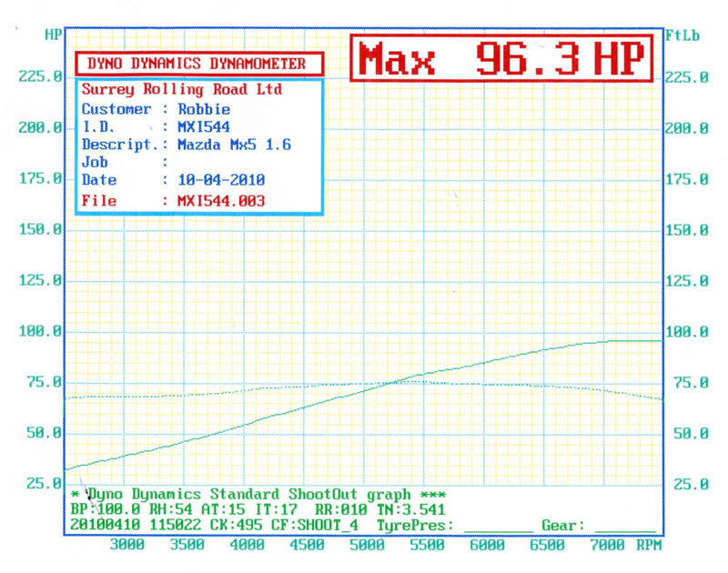The image size is (728, 573).
Task: Click the CF:SHOOT_4 value
Action: pos(315,525)
